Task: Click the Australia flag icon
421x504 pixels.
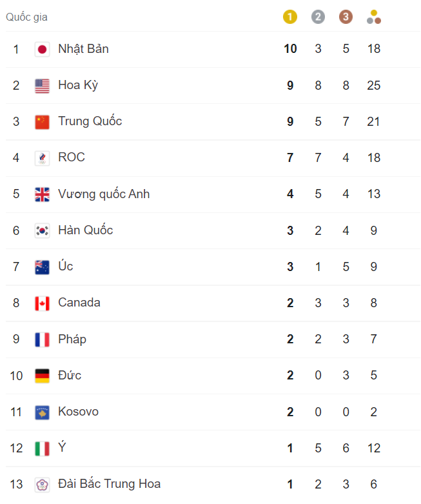Action: [x=42, y=267]
